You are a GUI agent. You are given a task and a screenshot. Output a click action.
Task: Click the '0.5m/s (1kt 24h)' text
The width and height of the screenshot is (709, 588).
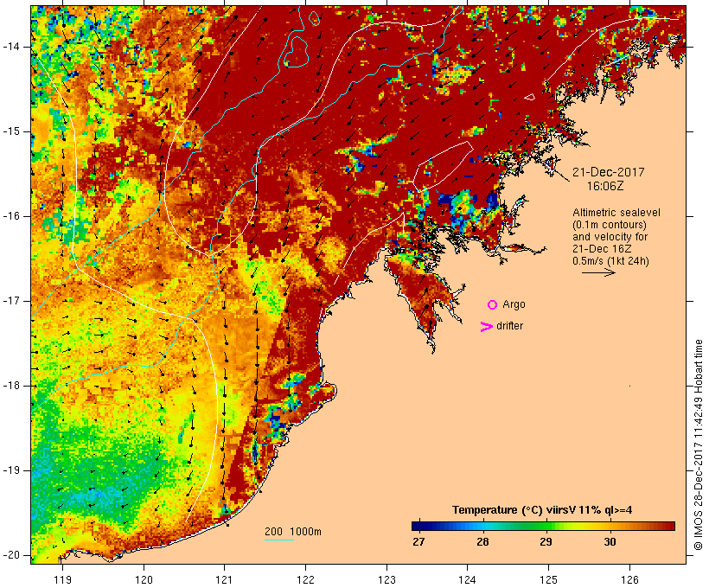[x=610, y=261]
